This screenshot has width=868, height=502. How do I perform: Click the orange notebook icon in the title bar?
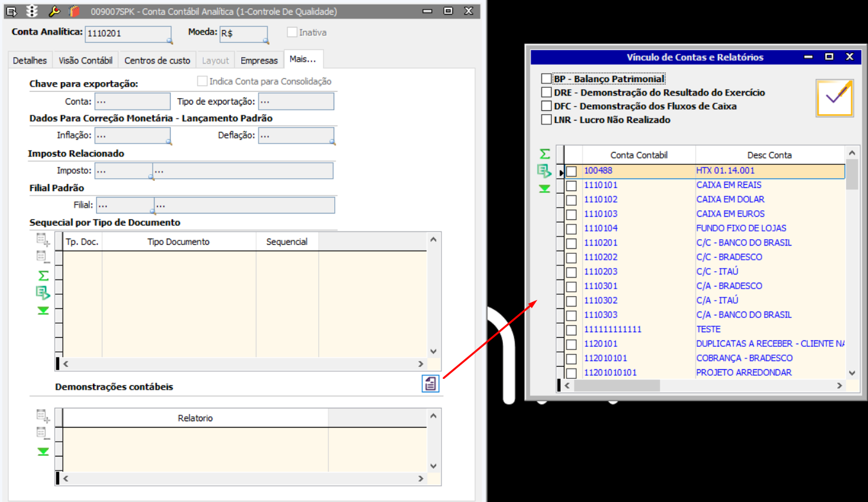[74, 11]
